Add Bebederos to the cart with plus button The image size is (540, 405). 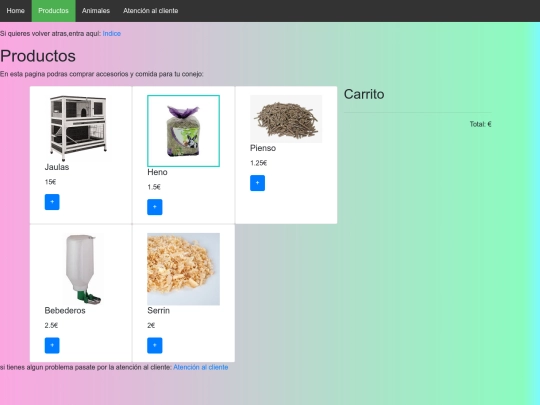[52, 345]
